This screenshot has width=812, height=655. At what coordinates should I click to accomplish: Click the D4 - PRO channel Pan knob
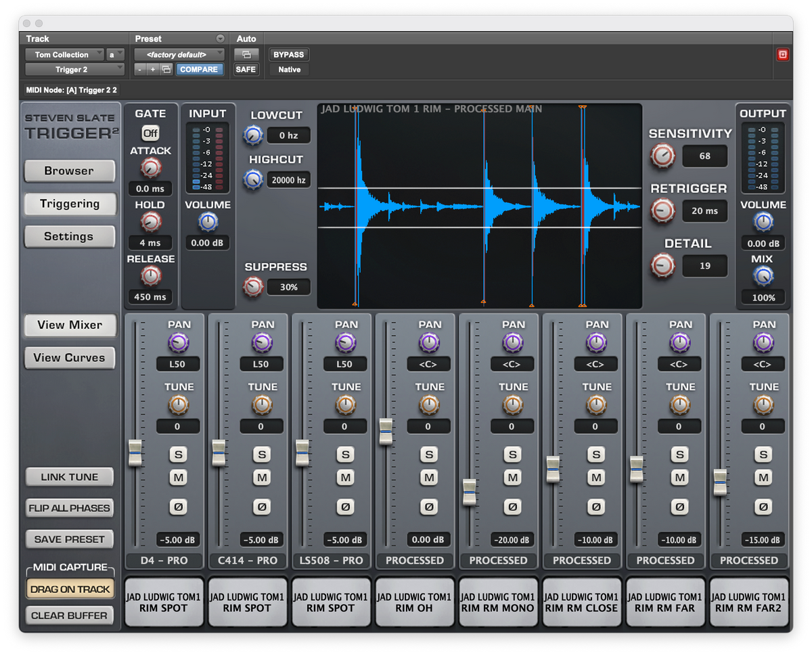178,343
